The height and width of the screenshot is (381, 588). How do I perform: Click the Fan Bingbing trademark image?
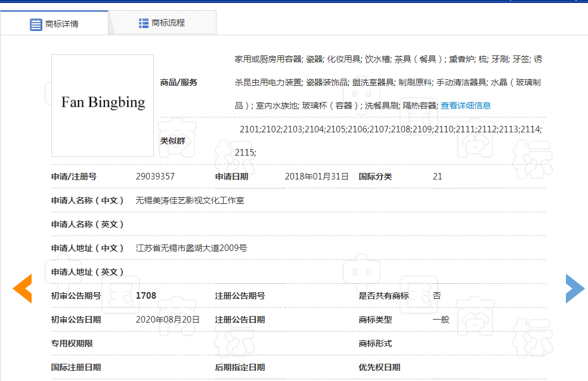click(x=102, y=105)
